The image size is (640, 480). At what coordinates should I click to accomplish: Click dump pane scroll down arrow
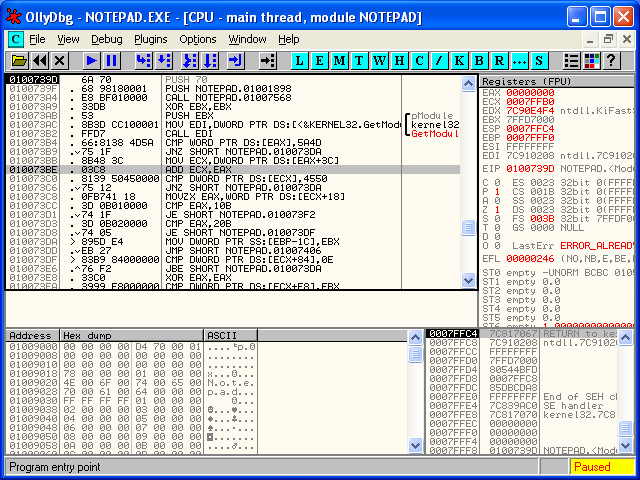[x=415, y=445]
